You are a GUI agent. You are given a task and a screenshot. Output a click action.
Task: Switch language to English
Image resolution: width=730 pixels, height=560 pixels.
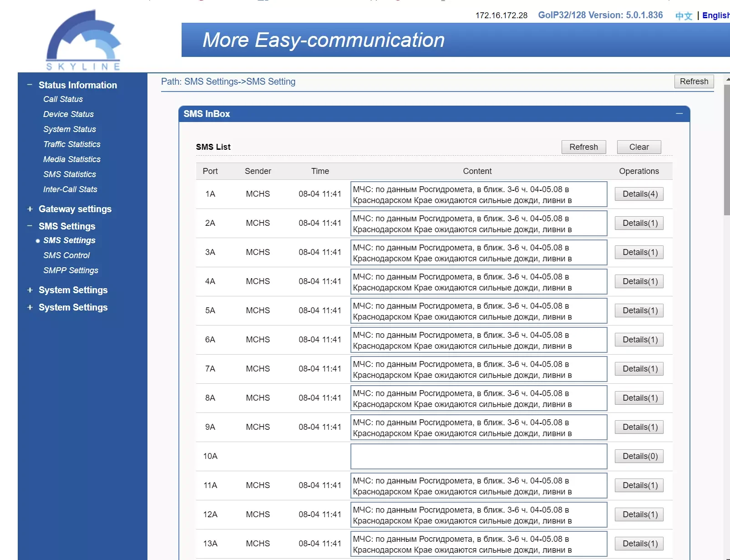(715, 15)
